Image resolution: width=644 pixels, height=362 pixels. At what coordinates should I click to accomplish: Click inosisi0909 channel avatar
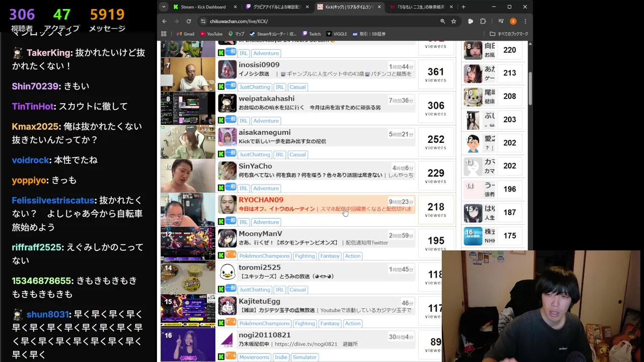point(227,69)
